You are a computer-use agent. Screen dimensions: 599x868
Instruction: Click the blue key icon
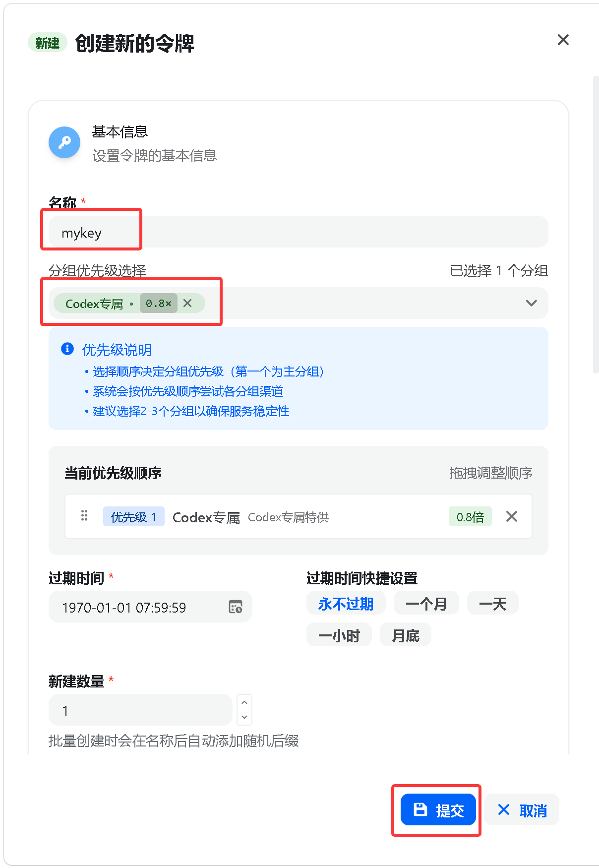[x=64, y=143]
